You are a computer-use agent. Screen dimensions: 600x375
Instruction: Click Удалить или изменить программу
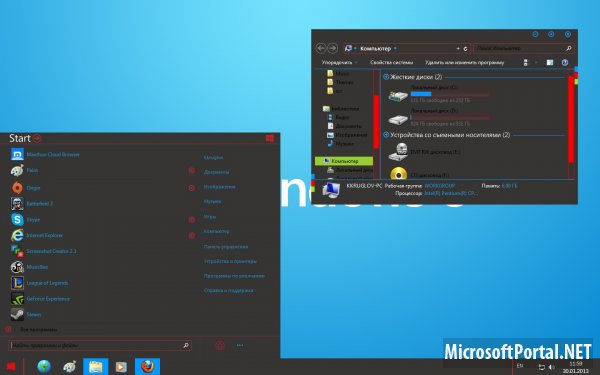[x=464, y=62]
